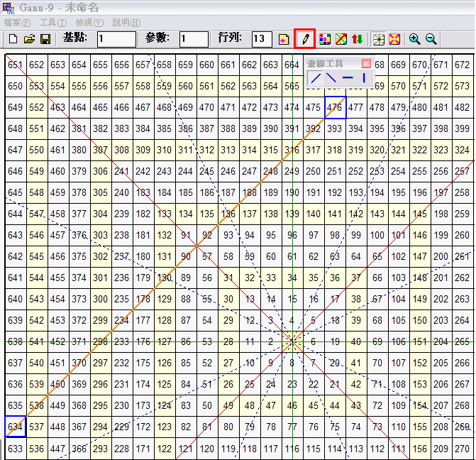Open the 說明(H) menu

tap(126, 23)
